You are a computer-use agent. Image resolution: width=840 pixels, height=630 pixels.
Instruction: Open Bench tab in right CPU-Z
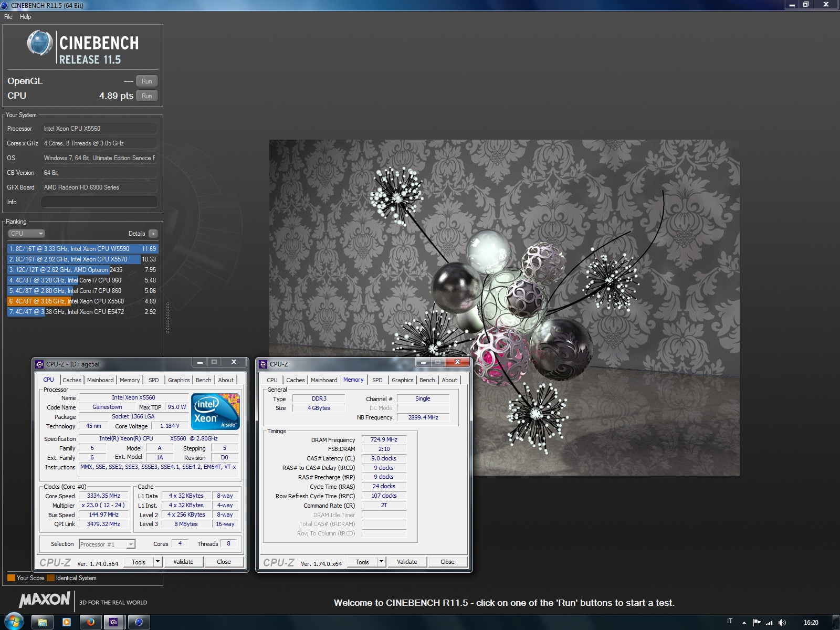click(x=427, y=380)
